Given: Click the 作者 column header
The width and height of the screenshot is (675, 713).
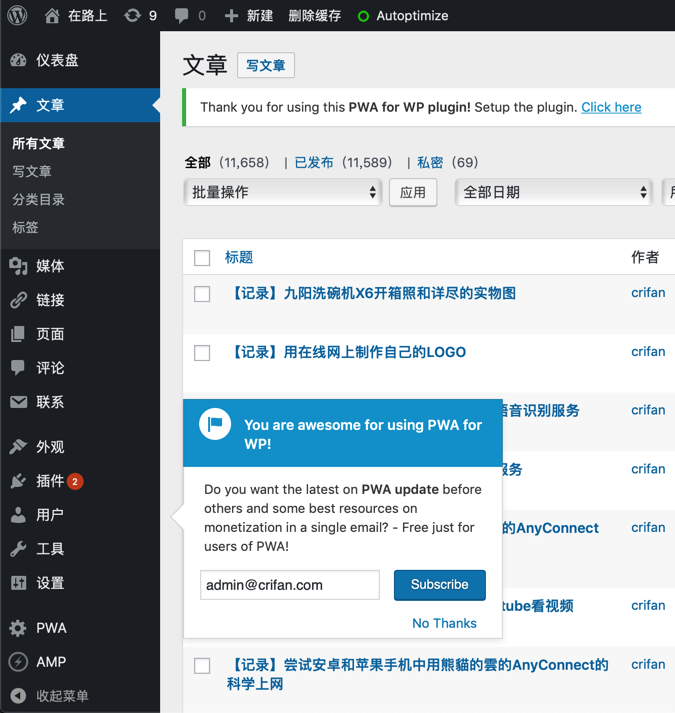Looking at the screenshot, I should pyautogui.click(x=645, y=257).
